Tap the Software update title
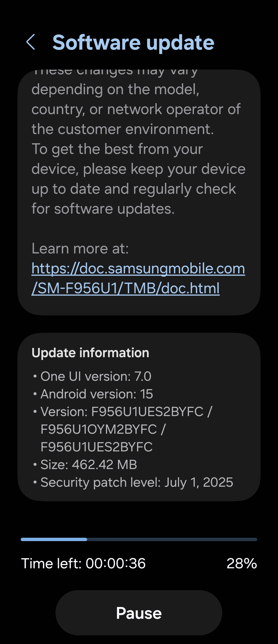This screenshot has height=644, width=278. click(x=133, y=43)
